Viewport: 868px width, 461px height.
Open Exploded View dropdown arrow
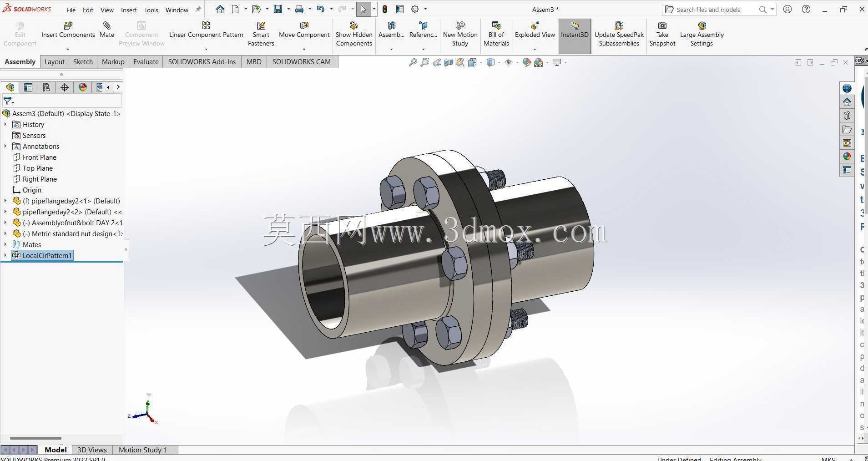(535, 49)
